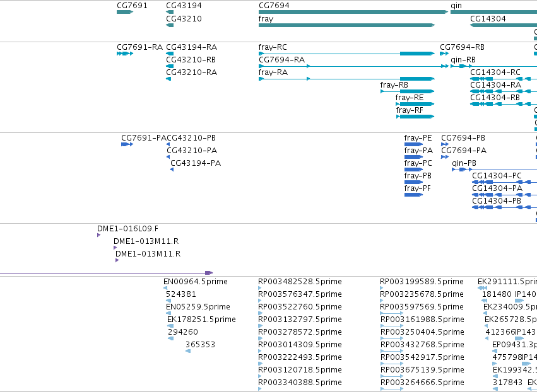Select the fray-RA transcript label
537x392 pixels.
coord(273,72)
